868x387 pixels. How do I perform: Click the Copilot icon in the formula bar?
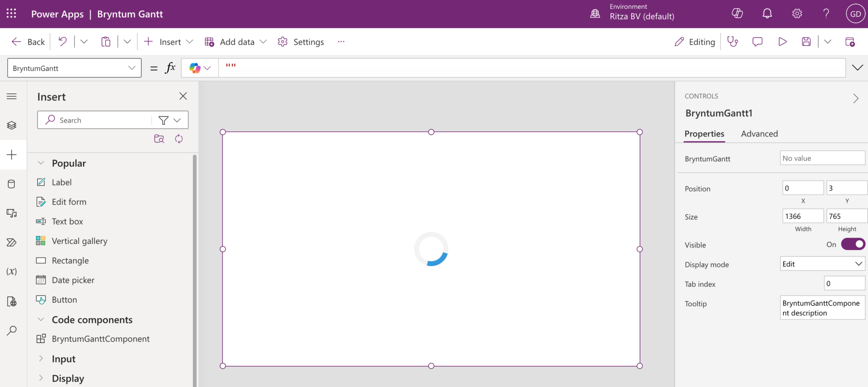point(195,67)
